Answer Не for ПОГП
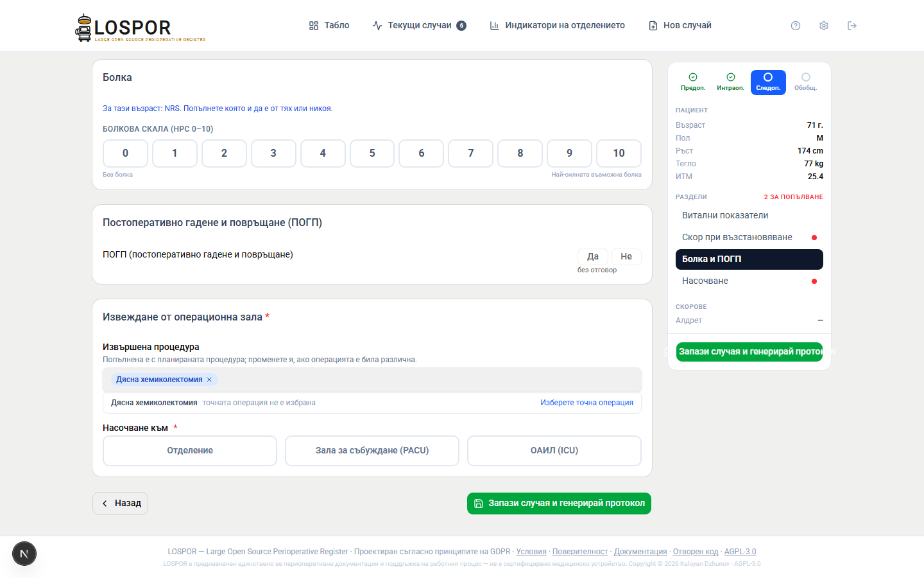The width and height of the screenshot is (924, 578). tap(626, 257)
